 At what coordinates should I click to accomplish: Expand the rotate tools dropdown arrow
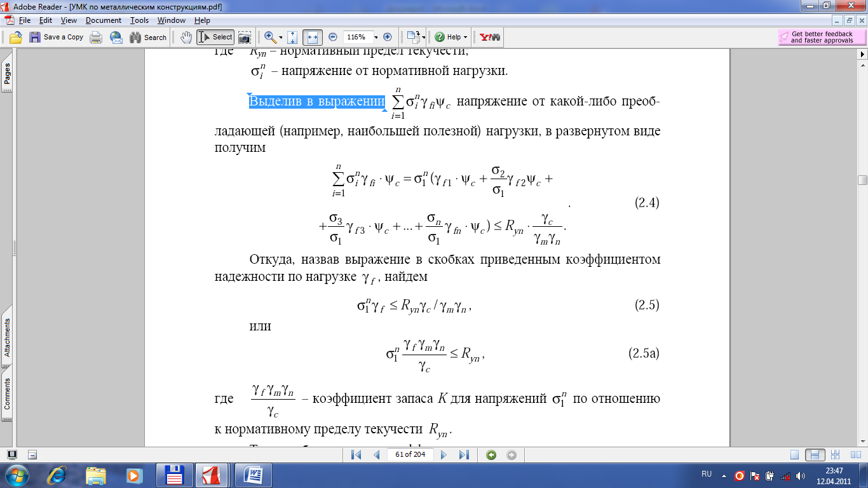point(424,37)
